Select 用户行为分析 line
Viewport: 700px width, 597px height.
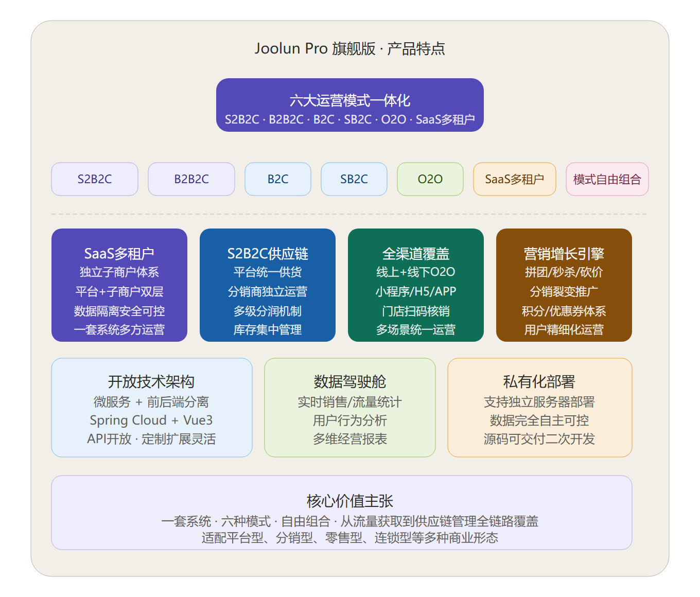(x=350, y=420)
